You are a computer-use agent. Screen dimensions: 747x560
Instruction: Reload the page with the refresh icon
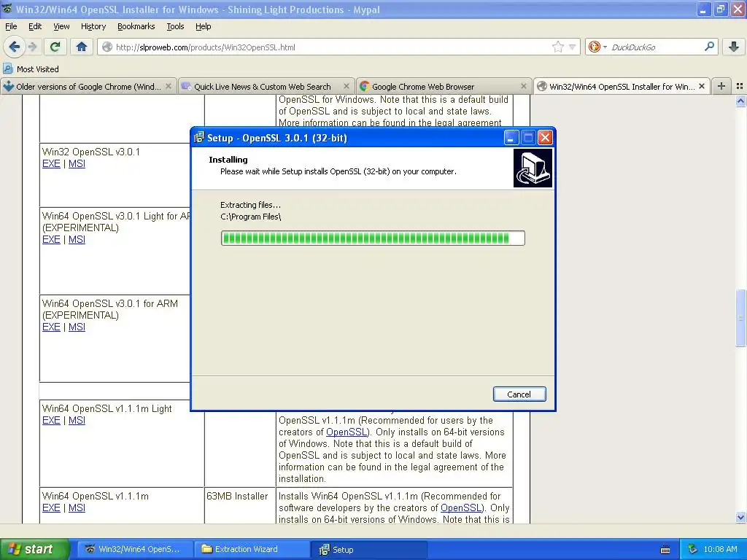coord(55,47)
